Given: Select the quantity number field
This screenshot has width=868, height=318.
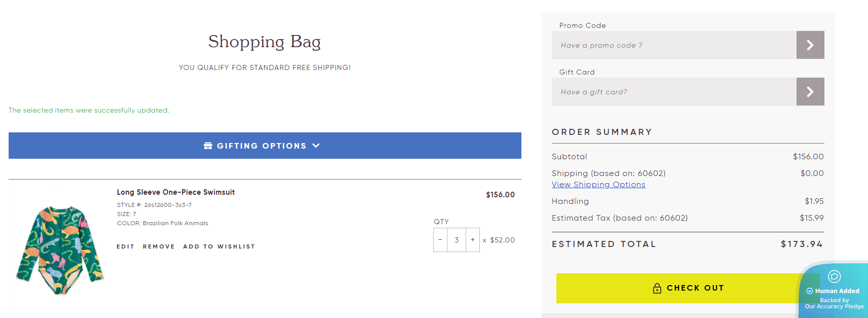Looking at the screenshot, I should point(457,240).
